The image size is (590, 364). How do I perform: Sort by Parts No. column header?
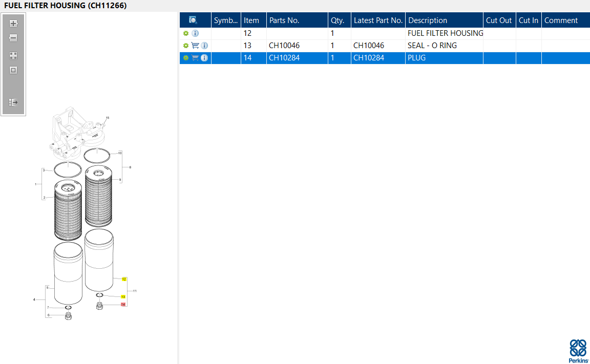pos(297,20)
